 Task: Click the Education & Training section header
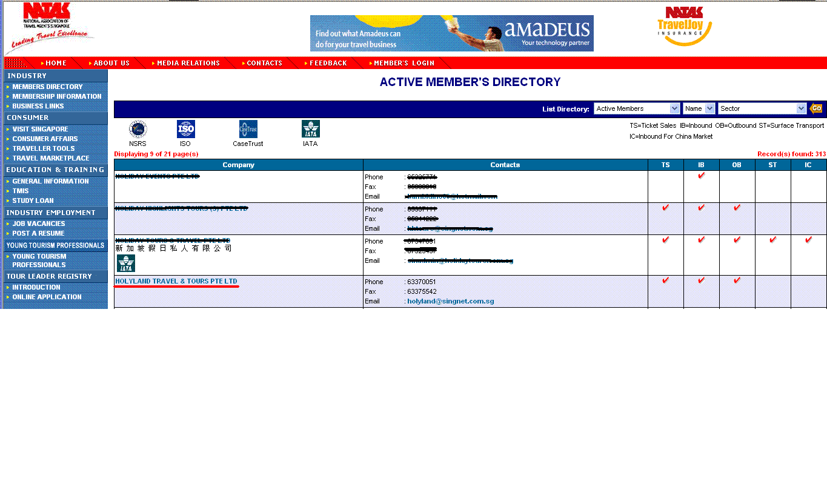click(56, 170)
